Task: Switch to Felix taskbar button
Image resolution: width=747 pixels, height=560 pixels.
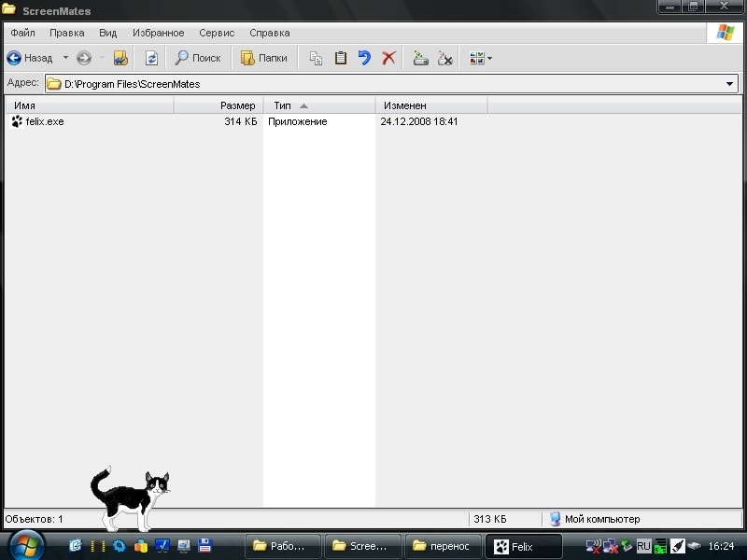Action: [x=525, y=546]
